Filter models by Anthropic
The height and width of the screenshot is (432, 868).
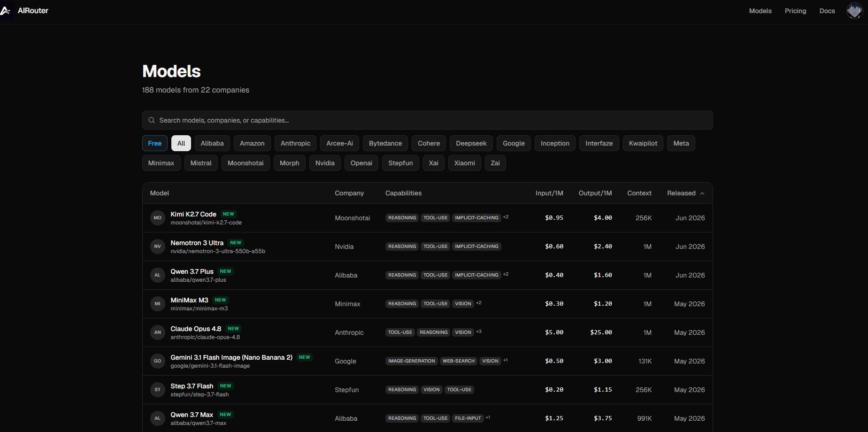[295, 143]
